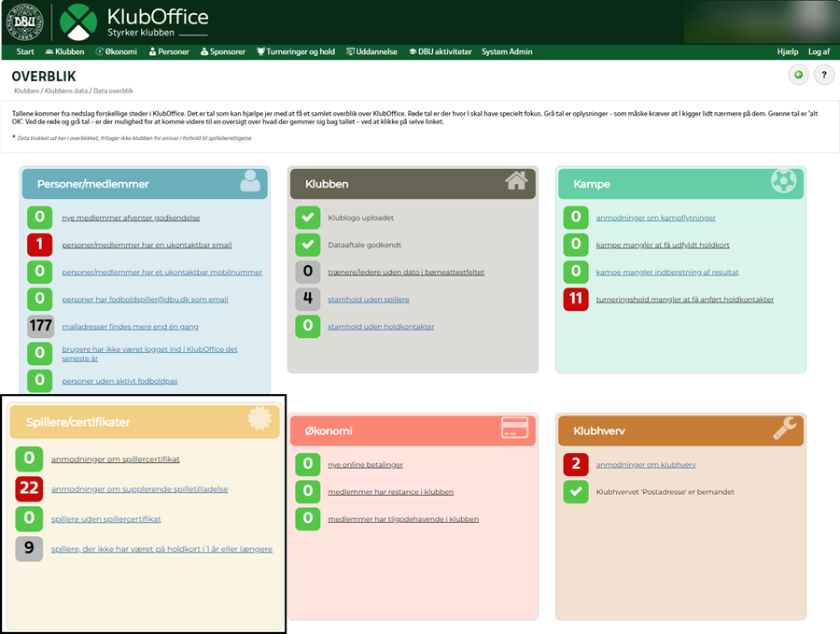Image resolution: width=840 pixels, height=634 pixels.
Task: Click the green 0 badge for nye medlemmer
Action: 39,217
